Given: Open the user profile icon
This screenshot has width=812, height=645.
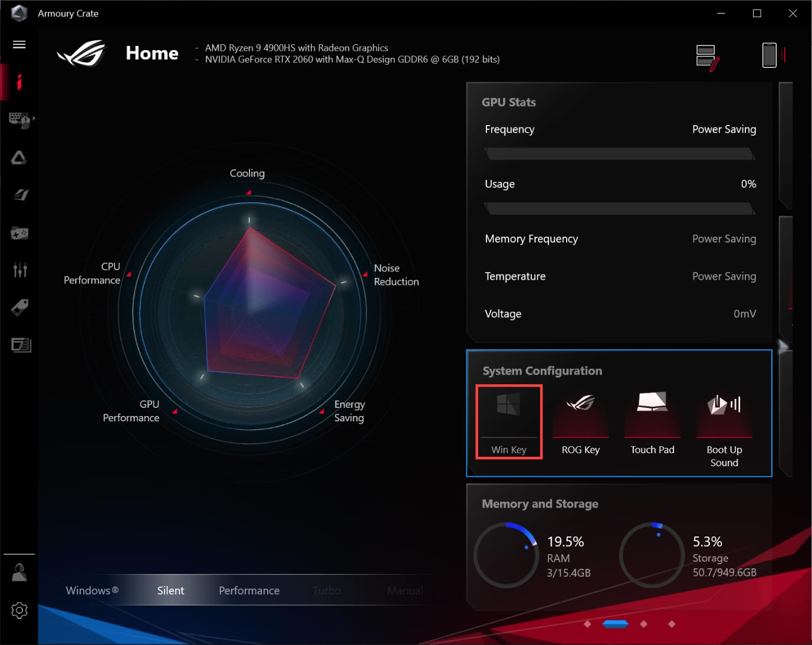Looking at the screenshot, I should coord(19,572).
